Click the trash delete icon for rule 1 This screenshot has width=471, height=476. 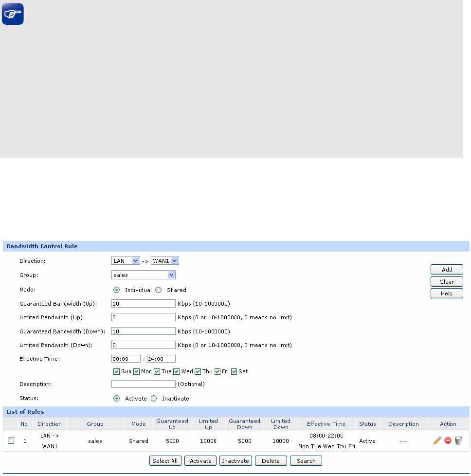point(458,440)
